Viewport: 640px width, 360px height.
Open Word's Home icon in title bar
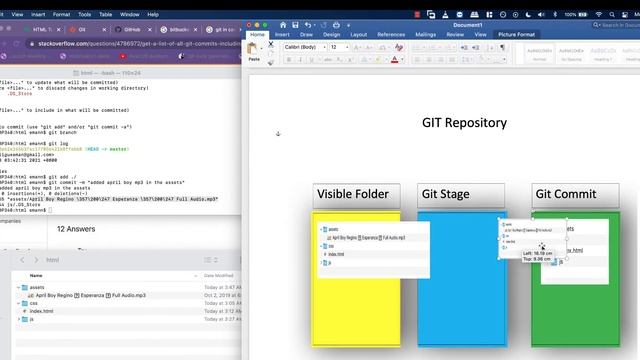[x=282, y=25]
